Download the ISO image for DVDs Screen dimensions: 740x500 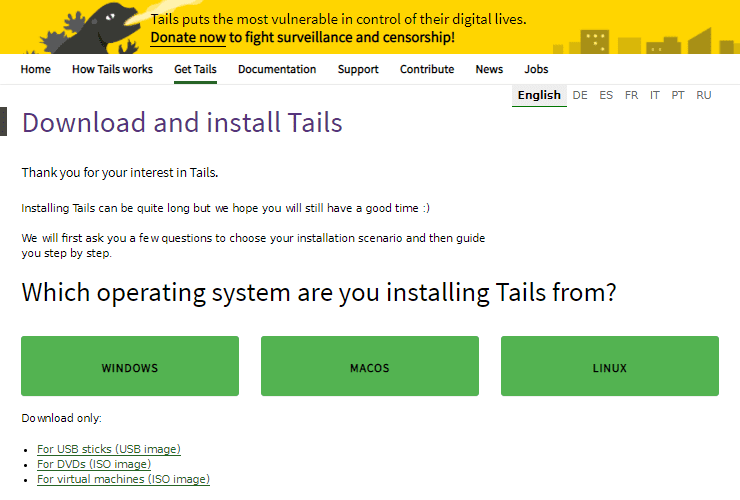(94, 464)
